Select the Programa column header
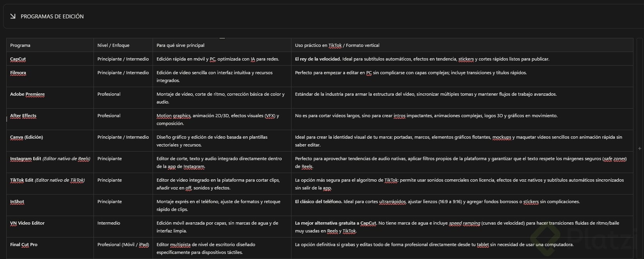The image size is (644, 259). [50, 45]
